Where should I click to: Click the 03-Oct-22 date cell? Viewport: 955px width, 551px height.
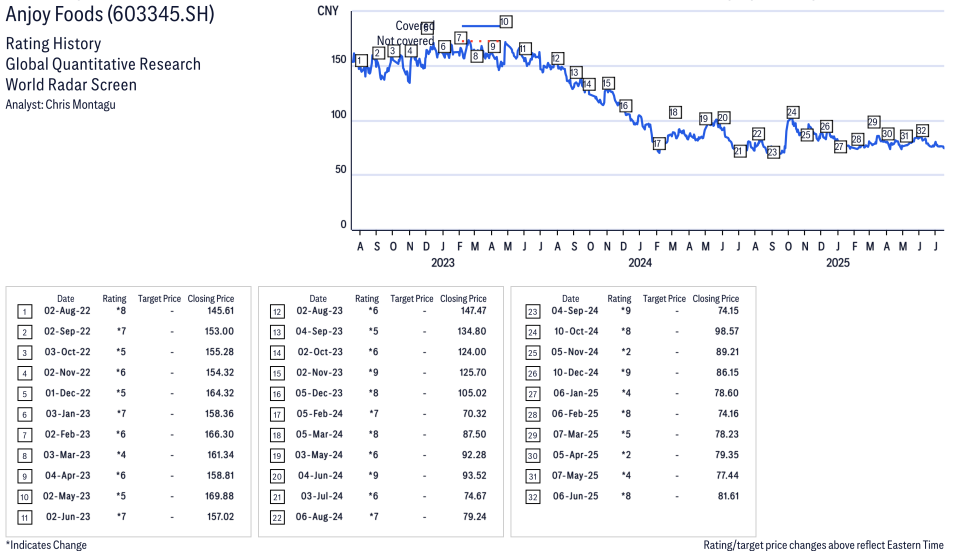point(67,352)
